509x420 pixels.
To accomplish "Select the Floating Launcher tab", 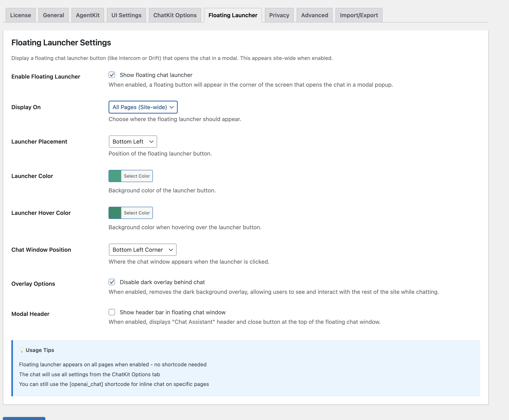I will click(232, 15).
